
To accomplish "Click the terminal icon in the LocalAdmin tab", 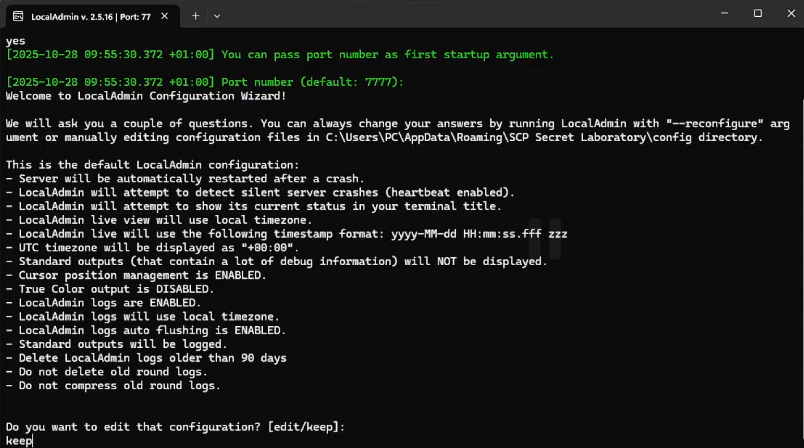I will pos(18,16).
